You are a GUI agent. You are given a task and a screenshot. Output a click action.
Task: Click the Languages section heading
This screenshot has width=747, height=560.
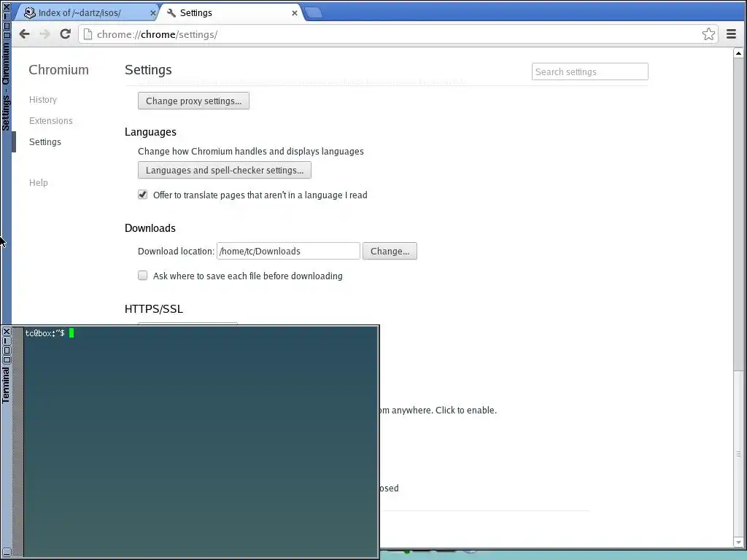pos(150,132)
